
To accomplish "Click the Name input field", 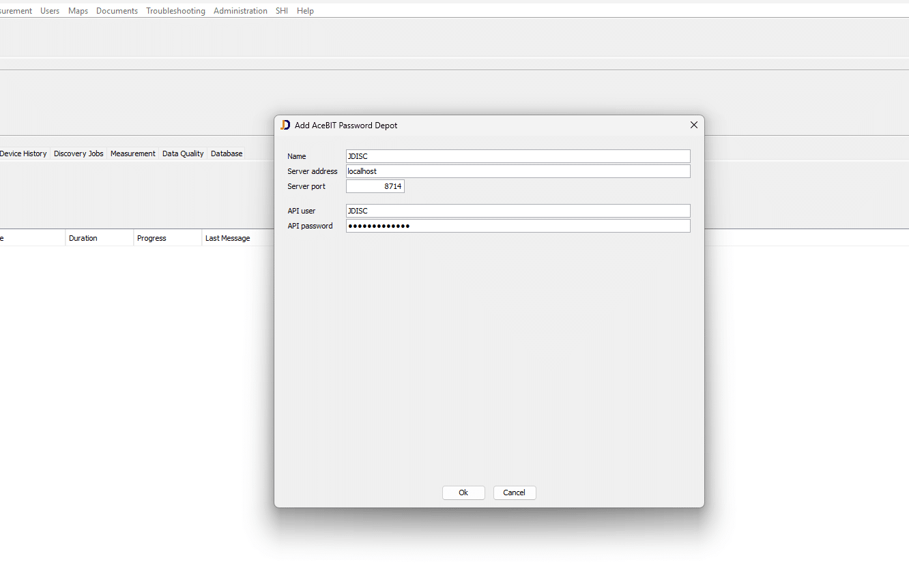I will pos(517,156).
